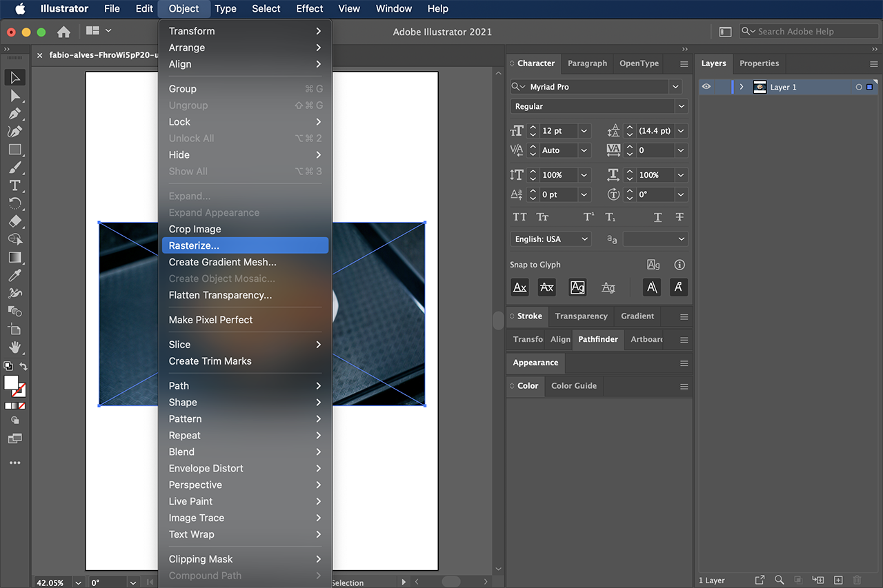This screenshot has width=883, height=588.
Task: Open Edit Toolbar three dots
Action: coord(15,463)
